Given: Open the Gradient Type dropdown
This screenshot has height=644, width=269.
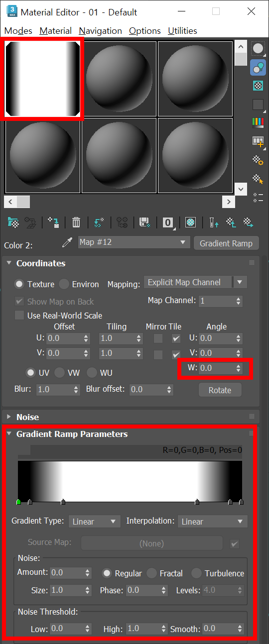Looking at the screenshot, I should point(95,522).
